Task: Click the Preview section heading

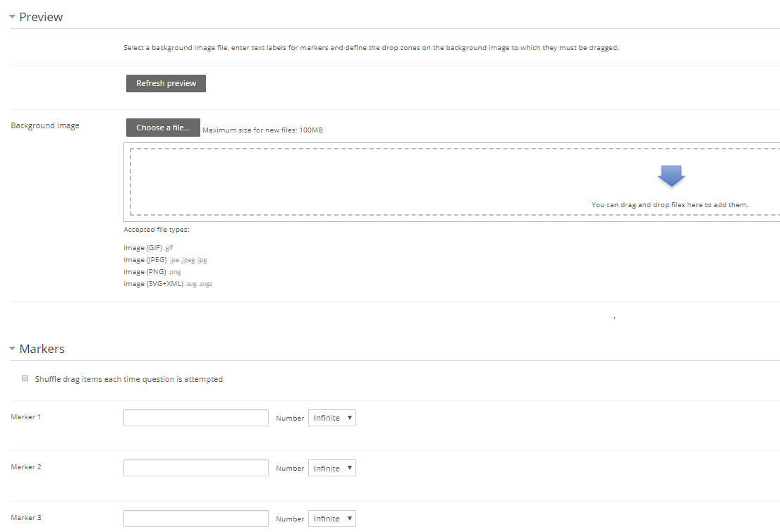Action: point(41,17)
